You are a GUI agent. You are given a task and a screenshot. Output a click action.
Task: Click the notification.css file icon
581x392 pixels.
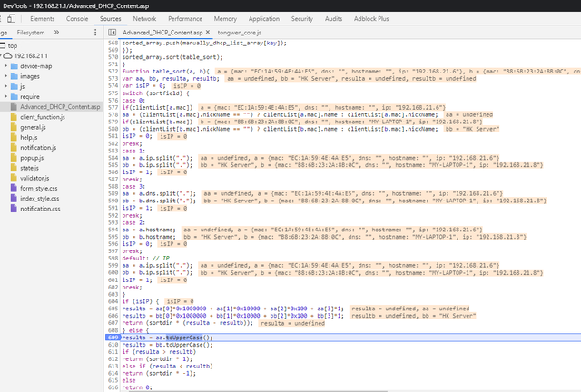coord(14,209)
